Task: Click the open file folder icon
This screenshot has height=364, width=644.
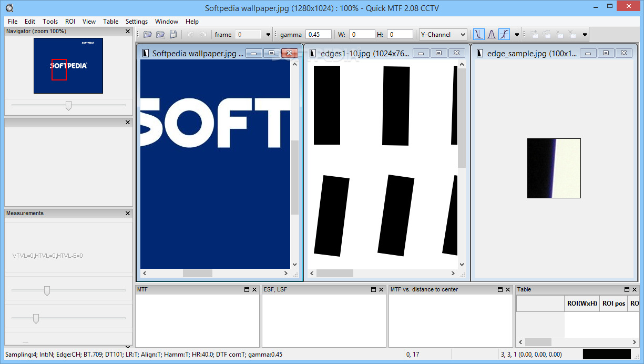Action: tap(148, 35)
